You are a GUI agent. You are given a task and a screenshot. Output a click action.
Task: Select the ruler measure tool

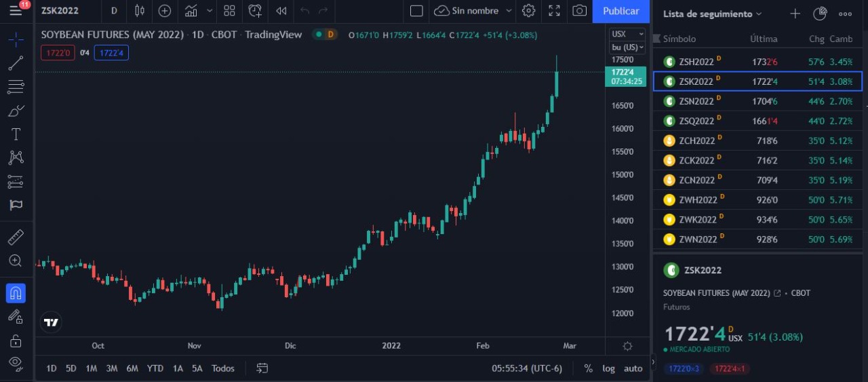16,237
